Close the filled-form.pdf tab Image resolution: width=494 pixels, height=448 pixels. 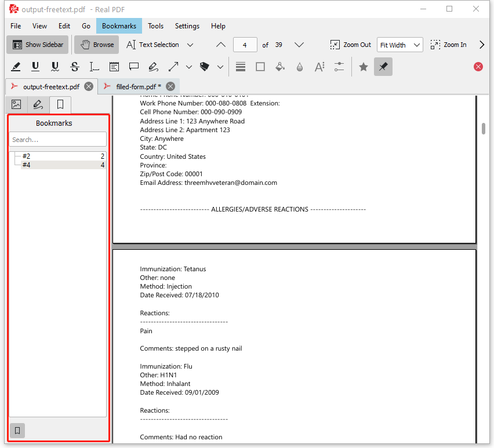click(x=170, y=86)
